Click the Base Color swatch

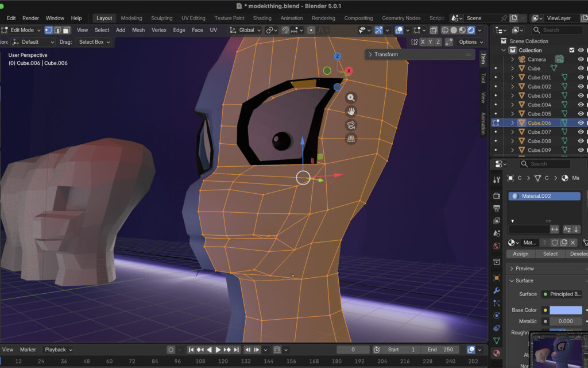(565, 310)
